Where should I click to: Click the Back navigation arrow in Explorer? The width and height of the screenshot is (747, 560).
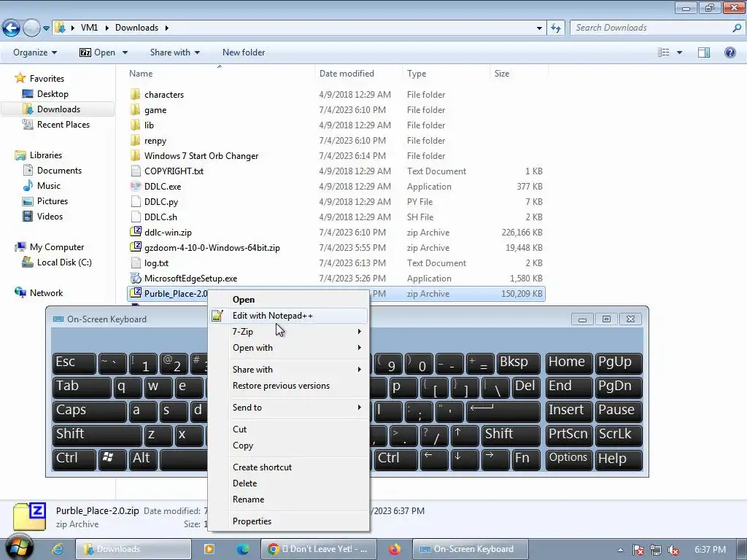pyautogui.click(x=11, y=28)
